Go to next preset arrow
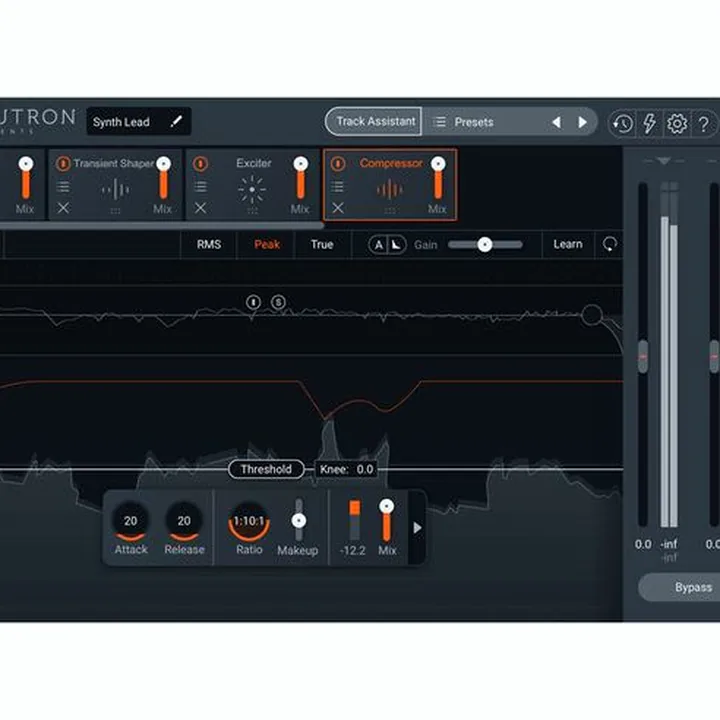Screen dimensions: 720x720 pos(582,122)
